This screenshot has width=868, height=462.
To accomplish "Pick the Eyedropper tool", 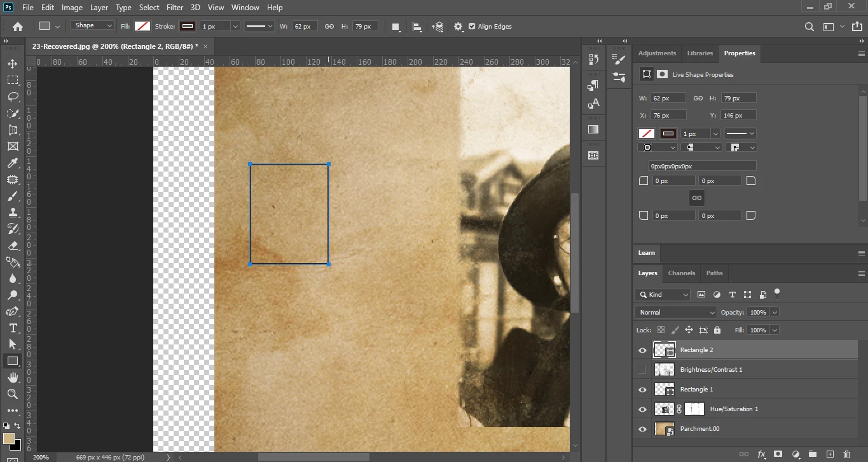I will (x=12, y=163).
